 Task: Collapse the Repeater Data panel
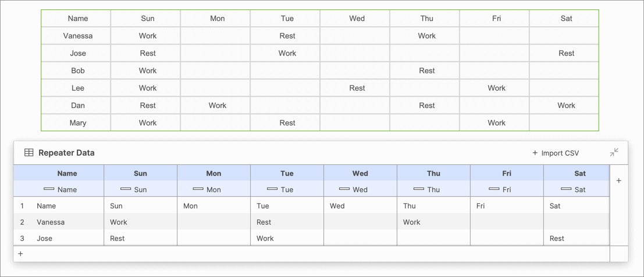point(614,152)
